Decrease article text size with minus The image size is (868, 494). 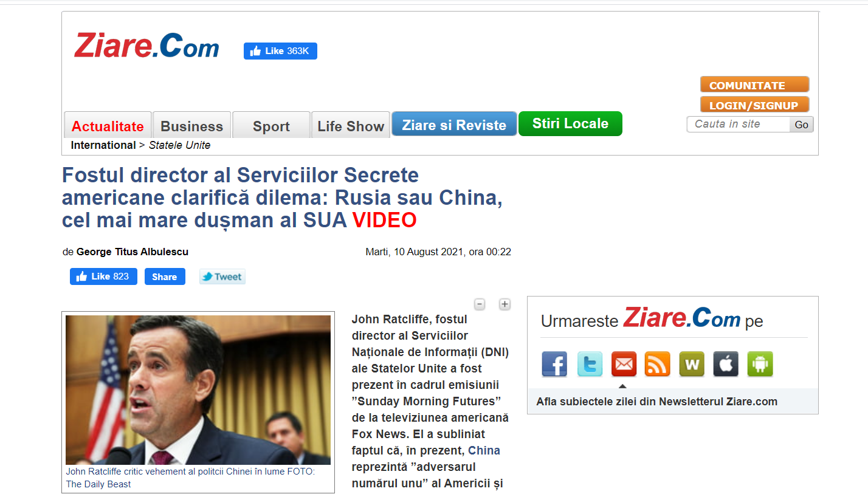point(480,304)
